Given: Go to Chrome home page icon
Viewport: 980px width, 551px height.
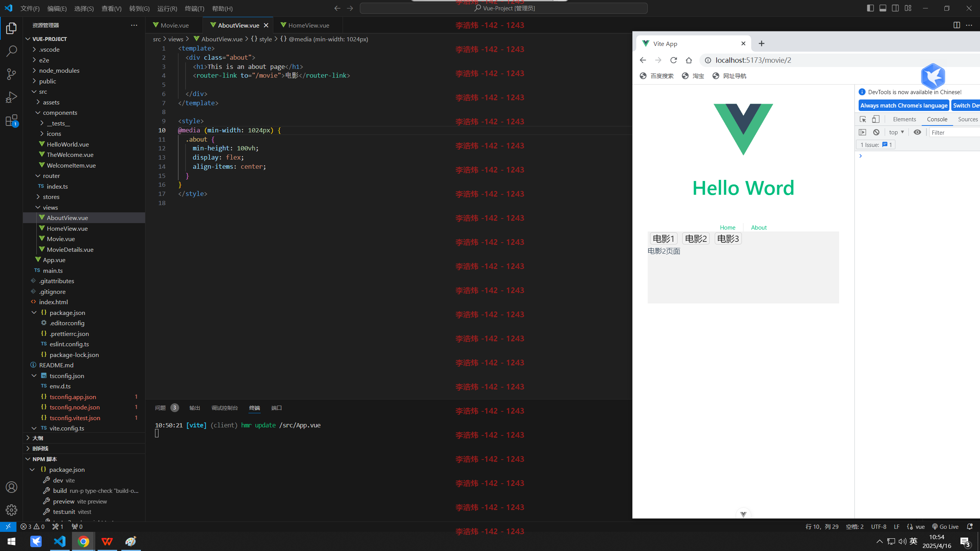Looking at the screenshot, I should (689, 60).
